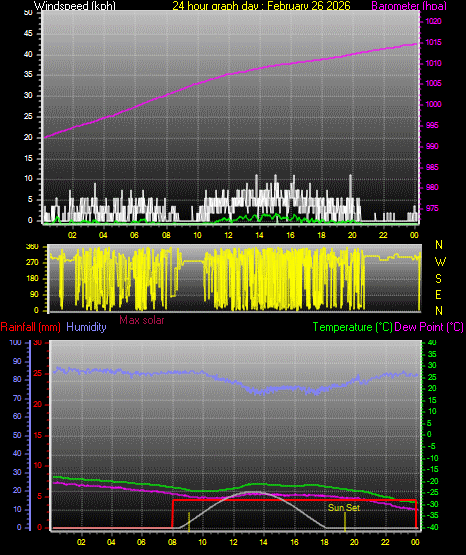Click the 100 humidity scale value
The width and height of the screenshot is (466, 555).
tap(15, 343)
